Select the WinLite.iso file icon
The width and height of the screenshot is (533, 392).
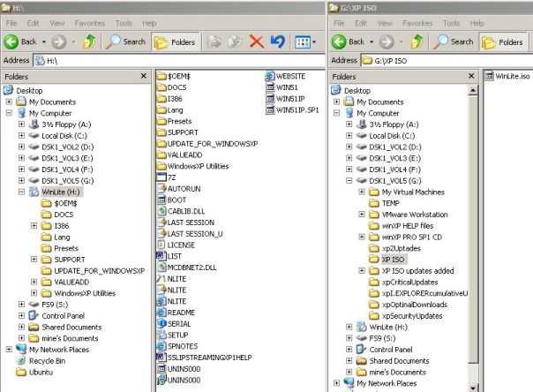[x=491, y=78]
